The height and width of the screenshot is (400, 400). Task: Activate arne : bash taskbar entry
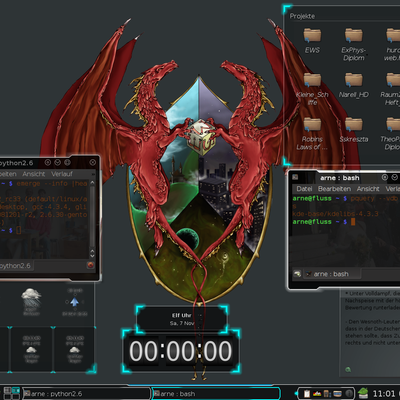tap(216, 394)
